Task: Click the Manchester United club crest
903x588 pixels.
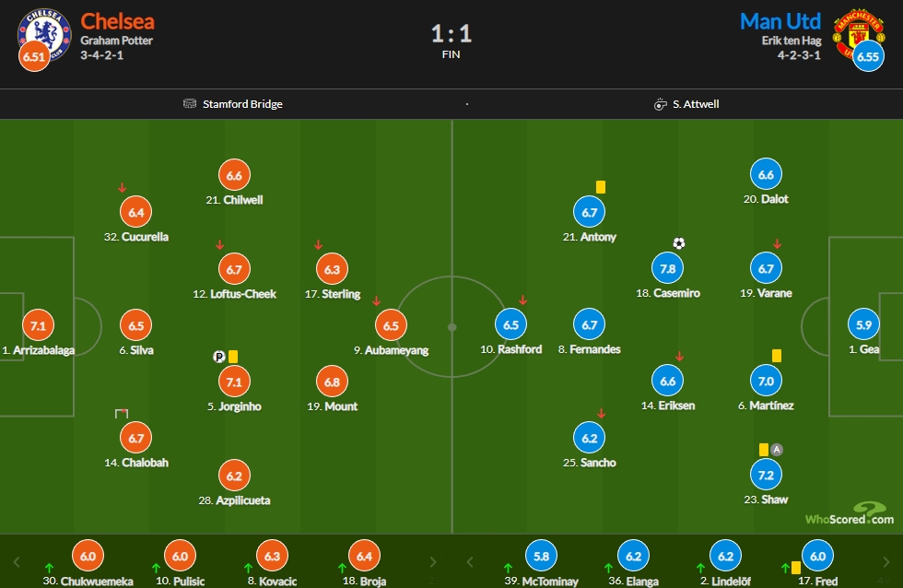Action: pos(858,34)
